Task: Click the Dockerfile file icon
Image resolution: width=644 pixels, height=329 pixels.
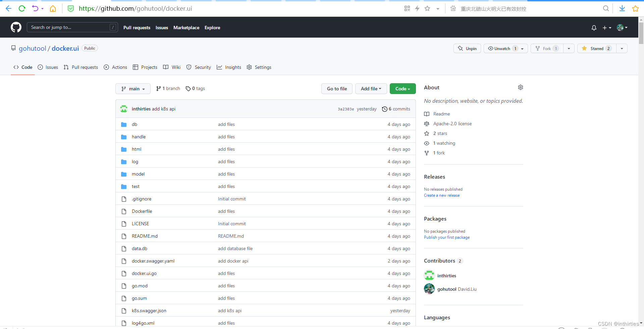Action: 124,211
